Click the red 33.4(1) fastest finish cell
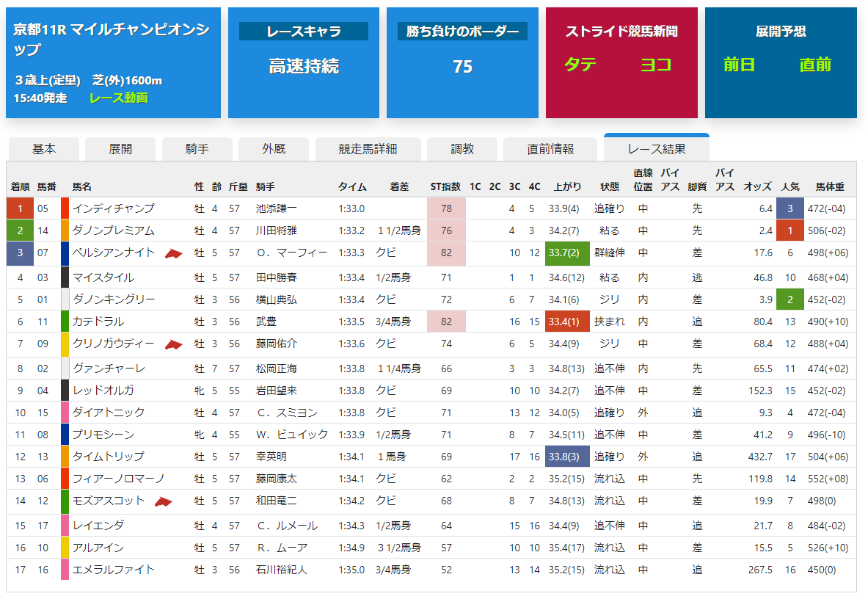 click(567, 322)
